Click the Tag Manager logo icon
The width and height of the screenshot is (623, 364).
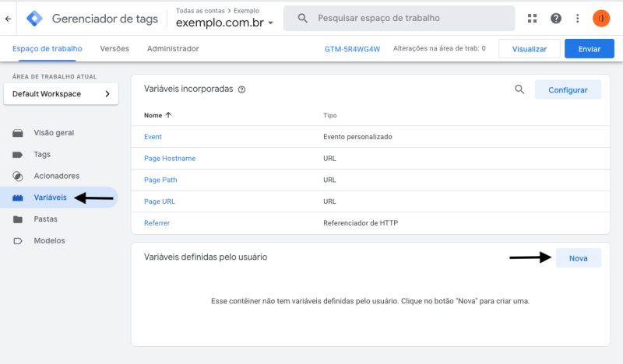35,18
